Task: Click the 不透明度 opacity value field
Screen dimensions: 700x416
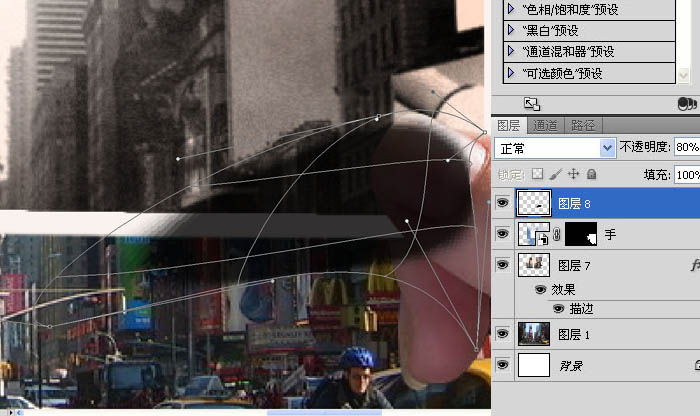Action: pos(686,147)
